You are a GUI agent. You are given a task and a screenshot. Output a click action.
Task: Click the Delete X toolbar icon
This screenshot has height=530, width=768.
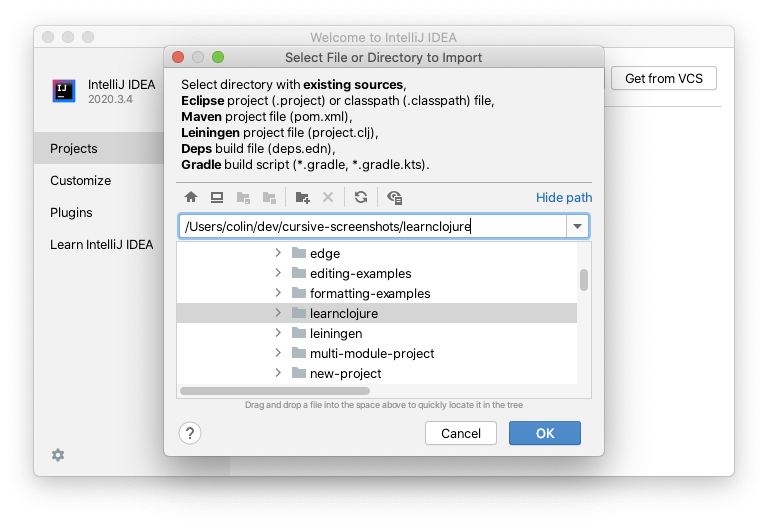pyautogui.click(x=328, y=197)
